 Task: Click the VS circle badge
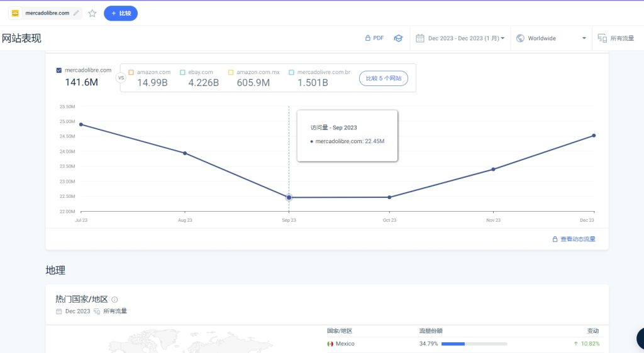coord(121,78)
